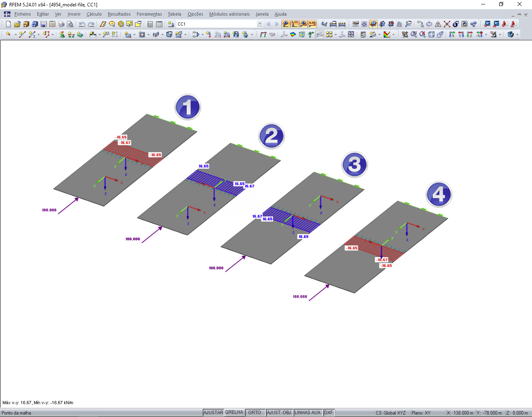Go to previous load case with left arrow
This screenshot has width=532, height=417.
pos(268,24)
